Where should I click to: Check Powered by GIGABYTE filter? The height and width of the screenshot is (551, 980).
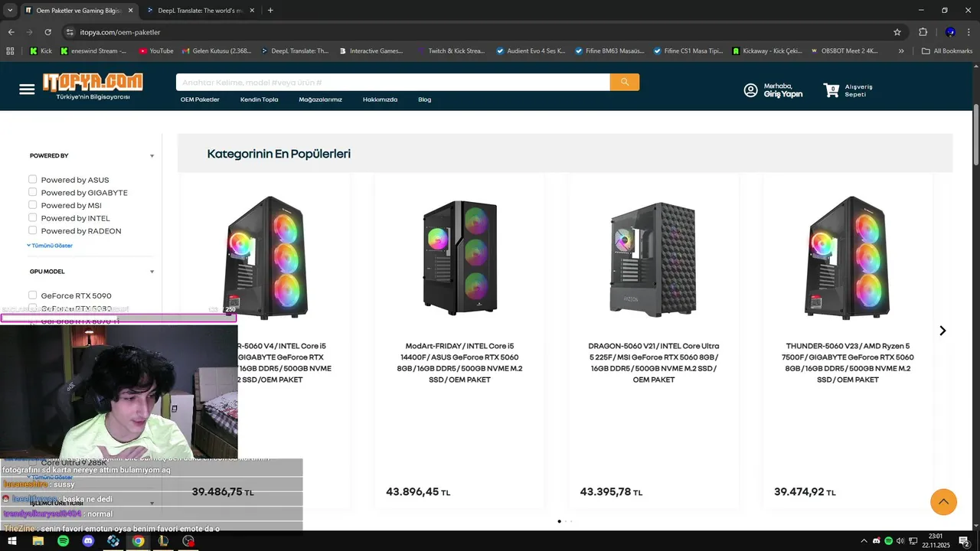pos(33,192)
